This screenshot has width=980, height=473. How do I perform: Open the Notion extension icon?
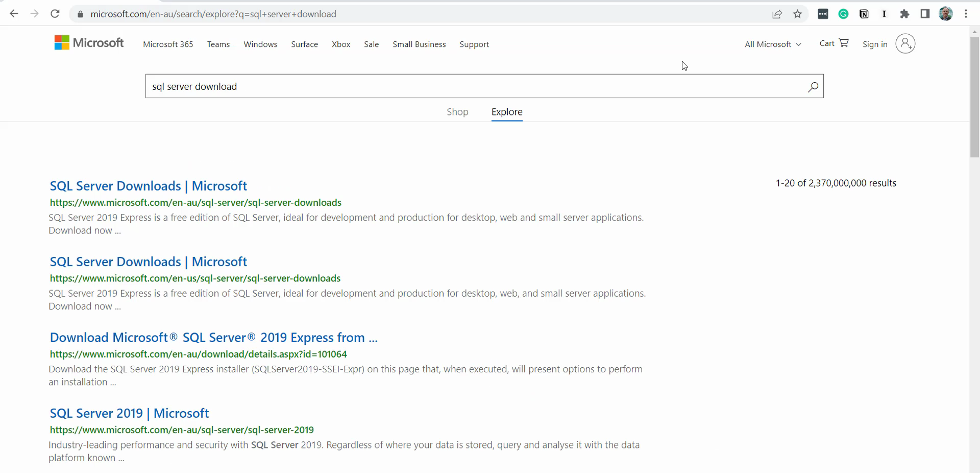click(864, 14)
